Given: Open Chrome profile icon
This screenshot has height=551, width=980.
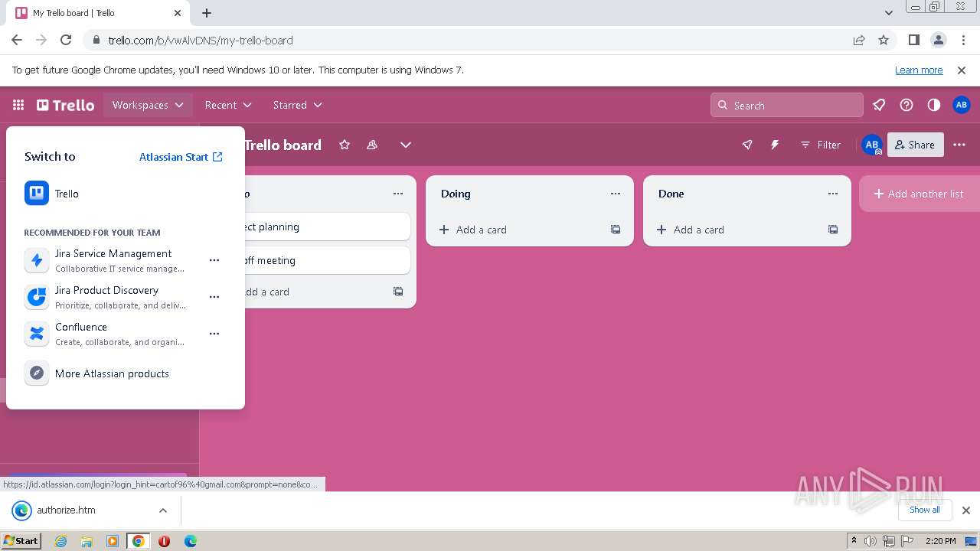Looking at the screenshot, I should [x=939, y=40].
